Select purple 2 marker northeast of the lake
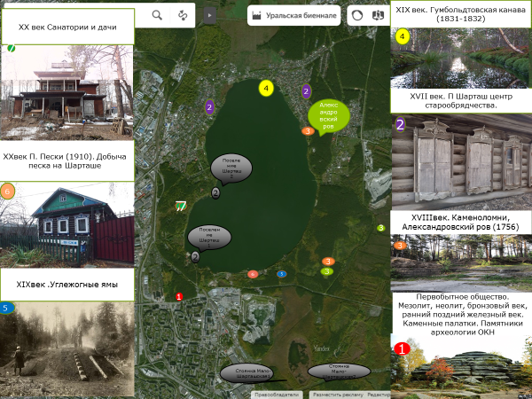This screenshot has width=532, height=399. click(x=306, y=91)
